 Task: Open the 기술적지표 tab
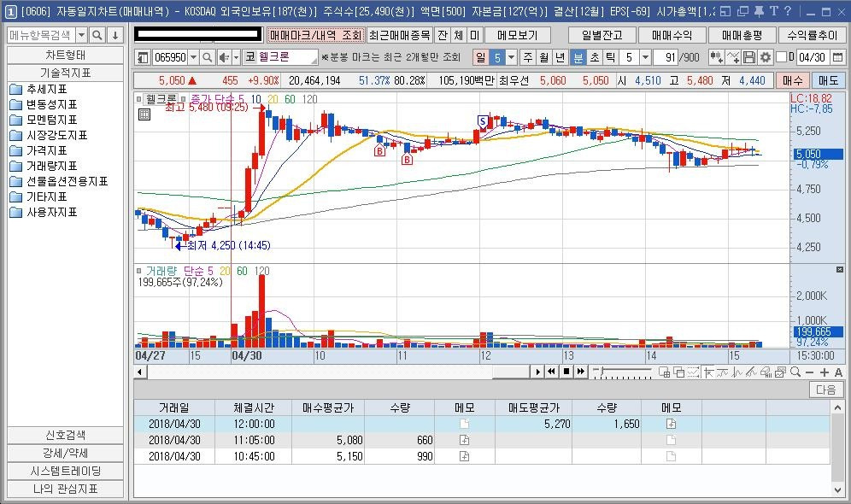click(x=66, y=73)
